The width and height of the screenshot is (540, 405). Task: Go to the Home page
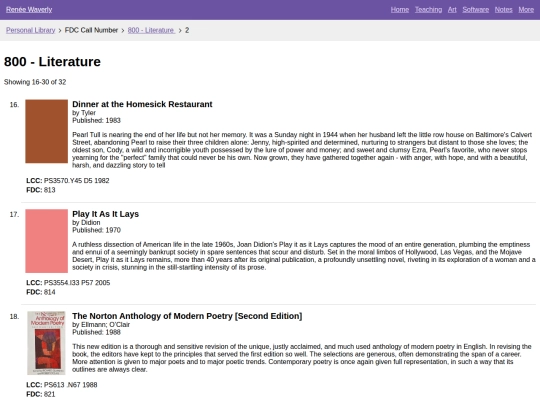(400, 10)
